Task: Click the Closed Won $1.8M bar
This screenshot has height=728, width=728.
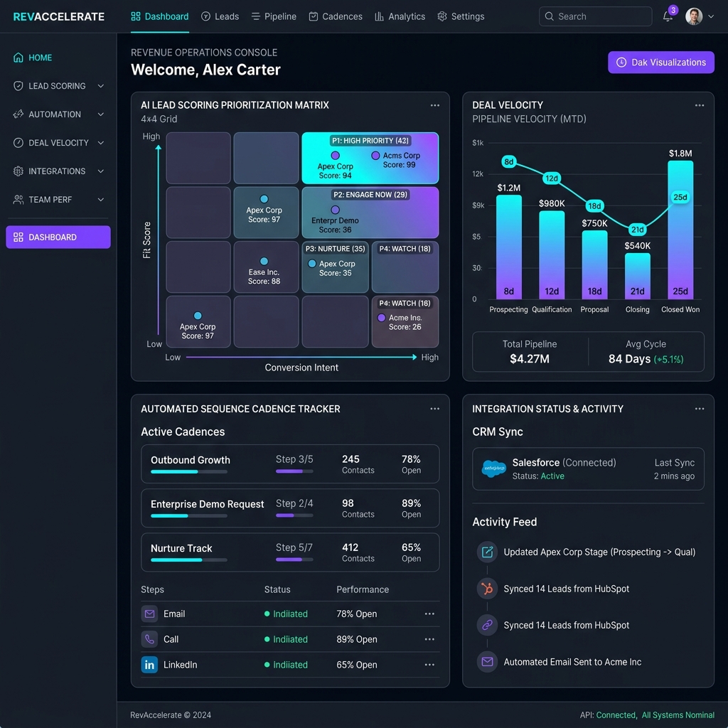Action: pos(680,230)
